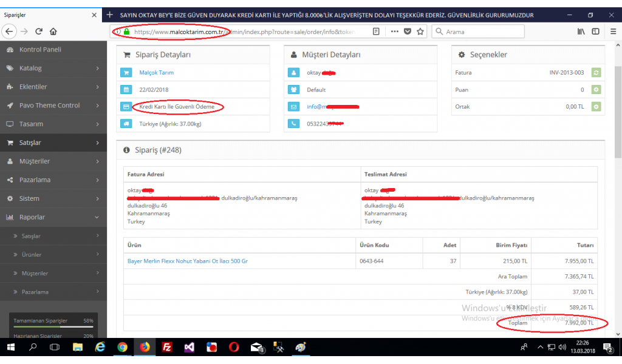Toggle the sidebar view icon
The image size is (622, 364).
(x=595, y=32)
